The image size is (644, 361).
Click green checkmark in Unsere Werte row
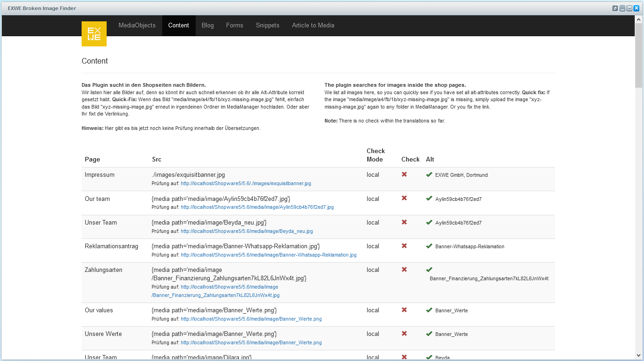(x=429, y=334)
